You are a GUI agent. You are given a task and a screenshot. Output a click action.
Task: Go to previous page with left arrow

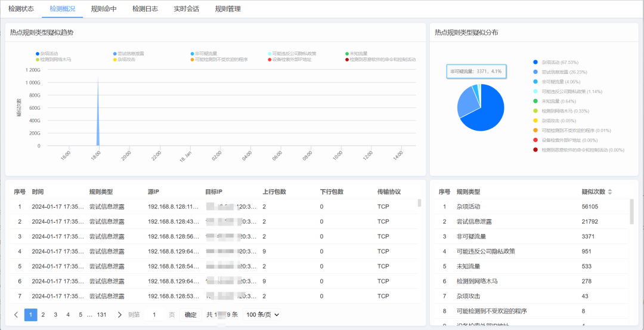point(16,315)
